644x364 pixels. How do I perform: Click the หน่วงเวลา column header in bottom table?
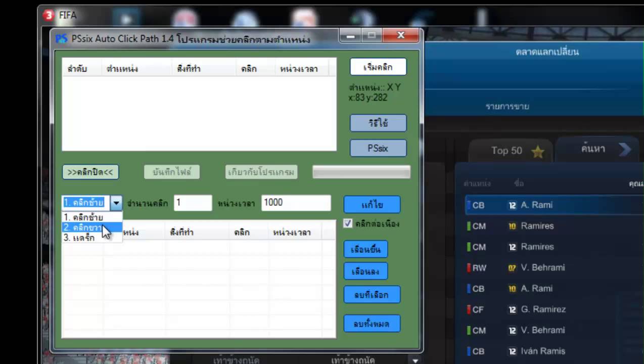[296, 233]
